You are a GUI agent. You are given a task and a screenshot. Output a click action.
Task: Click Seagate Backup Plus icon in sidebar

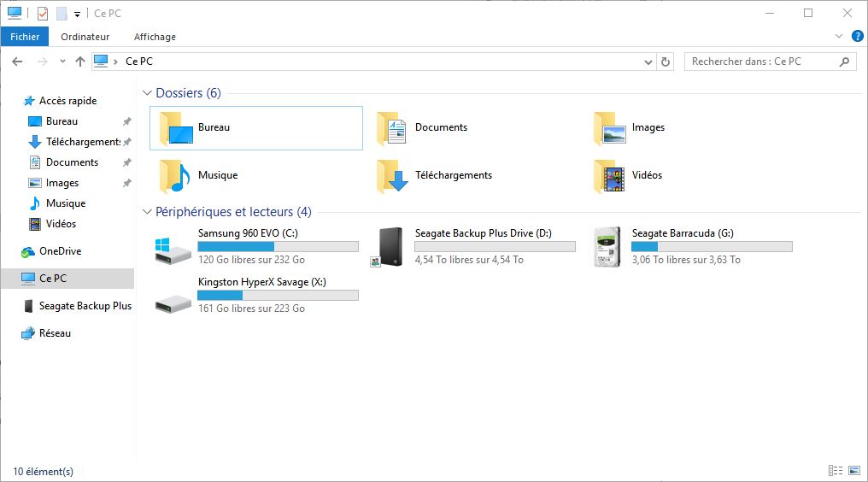point(28,306)
